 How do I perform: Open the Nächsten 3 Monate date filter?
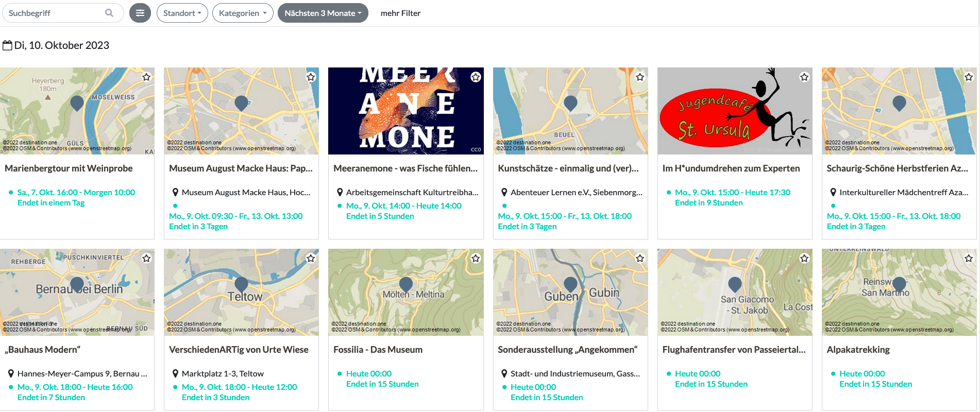coord(323,13)
